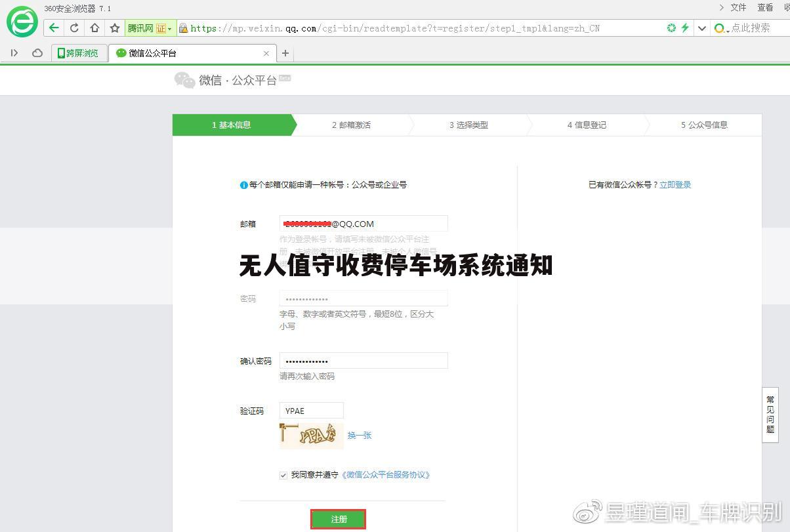Click the captcha image
Image resolution: width=790 pixels, height=532 pixels.
(312, 435)
